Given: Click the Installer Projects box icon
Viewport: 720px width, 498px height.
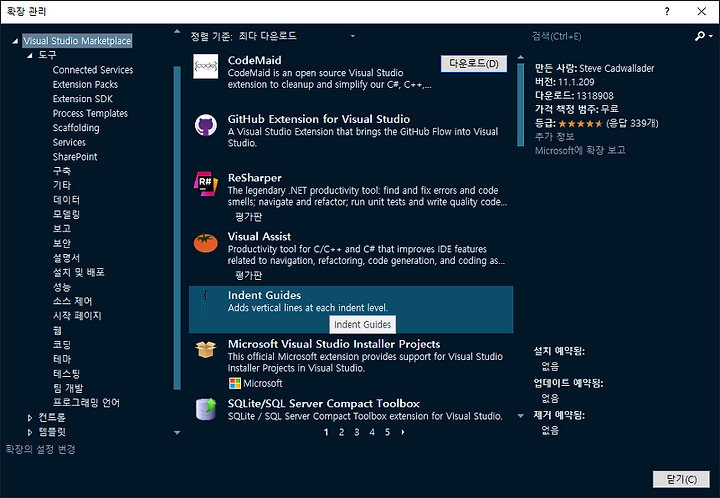Looking at the screenshot, I should tap(206, 350).
